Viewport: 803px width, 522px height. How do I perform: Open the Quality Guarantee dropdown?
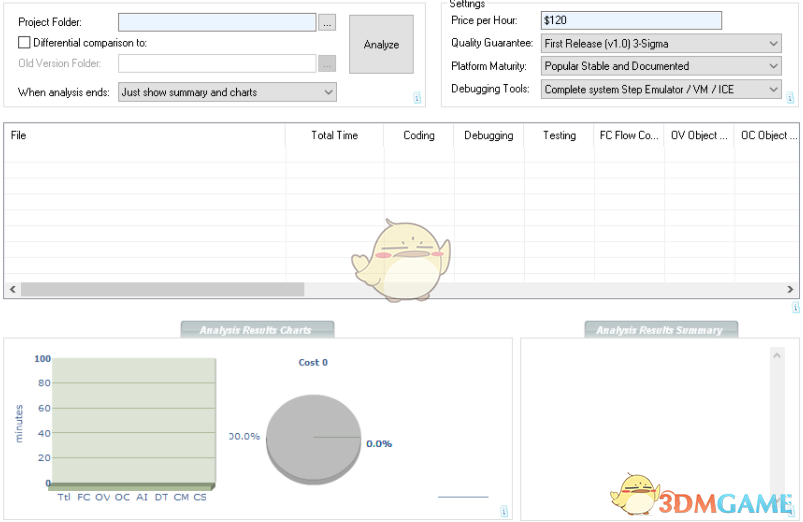[x=661, y=44]
